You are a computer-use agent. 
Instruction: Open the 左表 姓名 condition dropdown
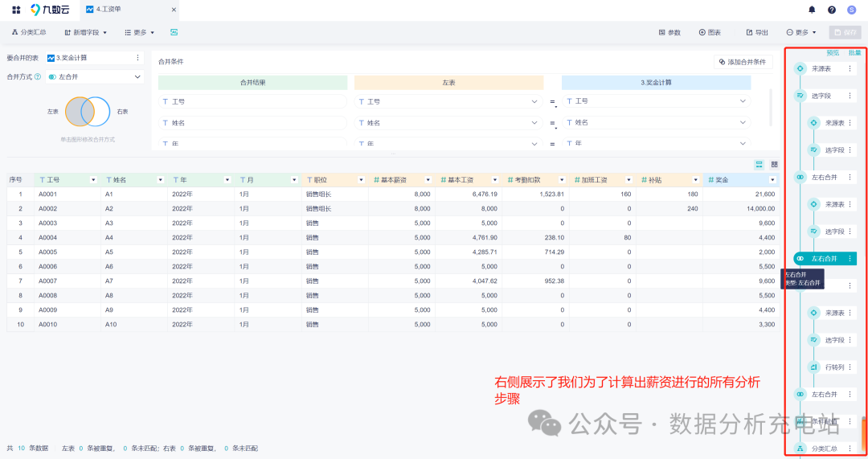(448, 123)
